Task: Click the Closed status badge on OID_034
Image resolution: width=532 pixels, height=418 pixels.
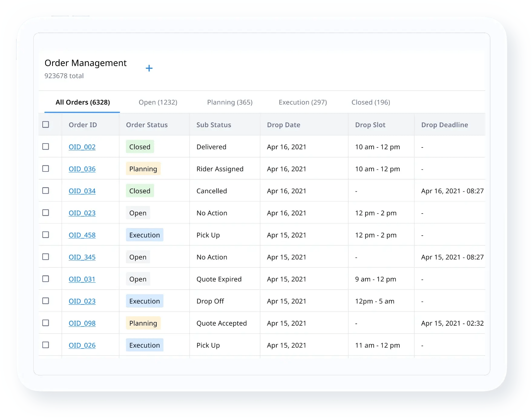Action: (x=140, y=191)
